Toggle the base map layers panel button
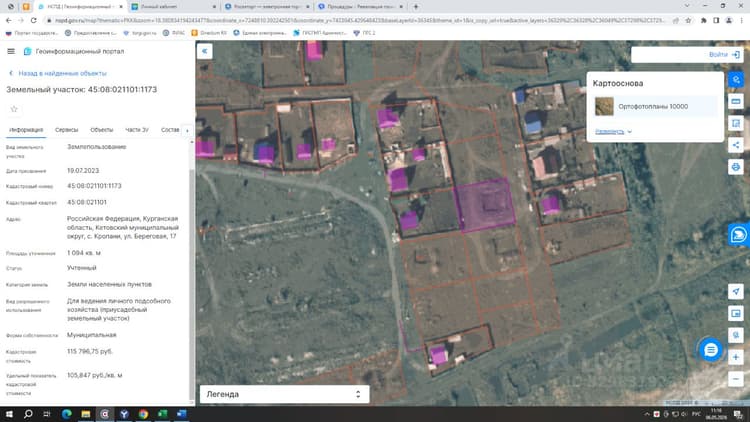The height and width of the screenshot is (422, 750). (x=736, y=79)
